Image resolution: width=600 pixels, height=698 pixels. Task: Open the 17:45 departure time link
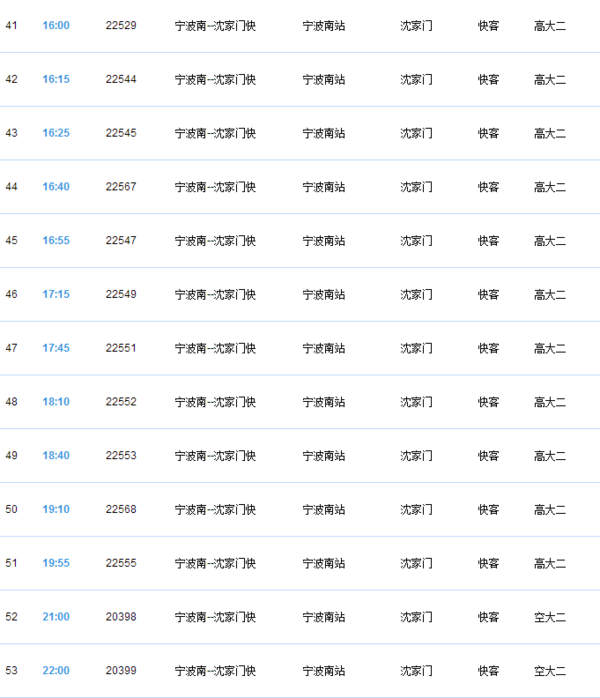(56, 348)
